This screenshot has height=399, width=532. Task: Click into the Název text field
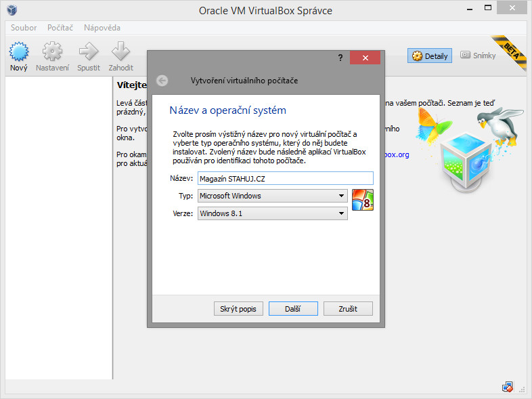pos(286,178)
